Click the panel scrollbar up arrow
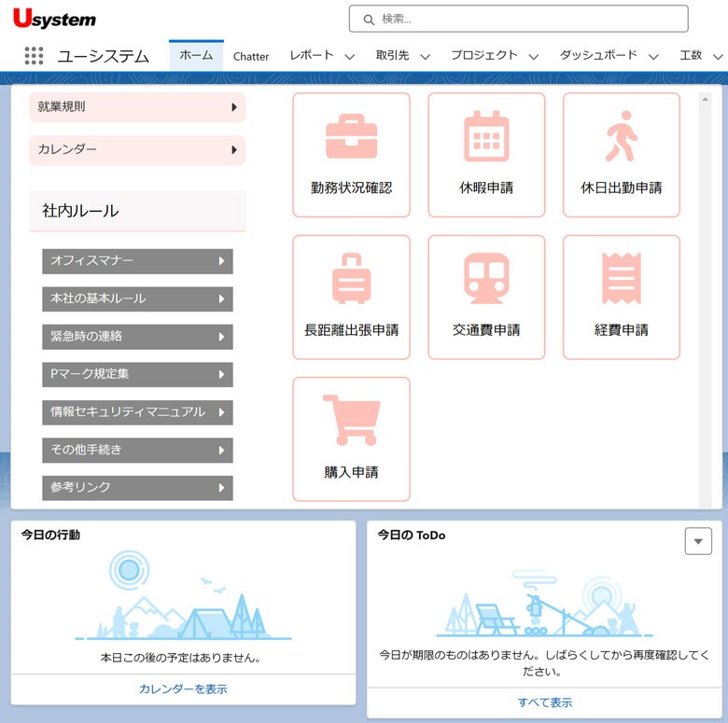This screenshot has width=728, height=723. tap(705, 99)
